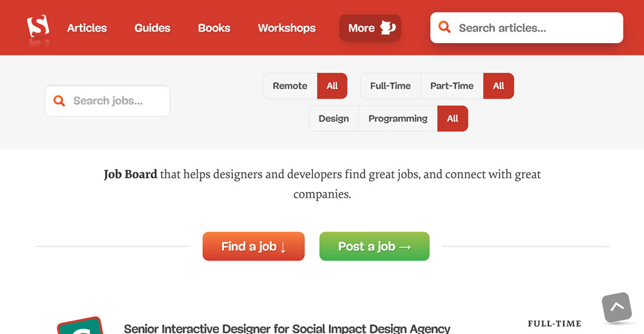Choose the Programming category filter
644x334 pixels.
[397, 118]
